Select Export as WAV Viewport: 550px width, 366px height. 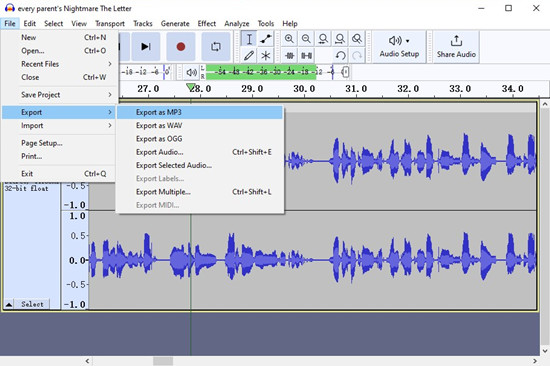tap(200, 126)
